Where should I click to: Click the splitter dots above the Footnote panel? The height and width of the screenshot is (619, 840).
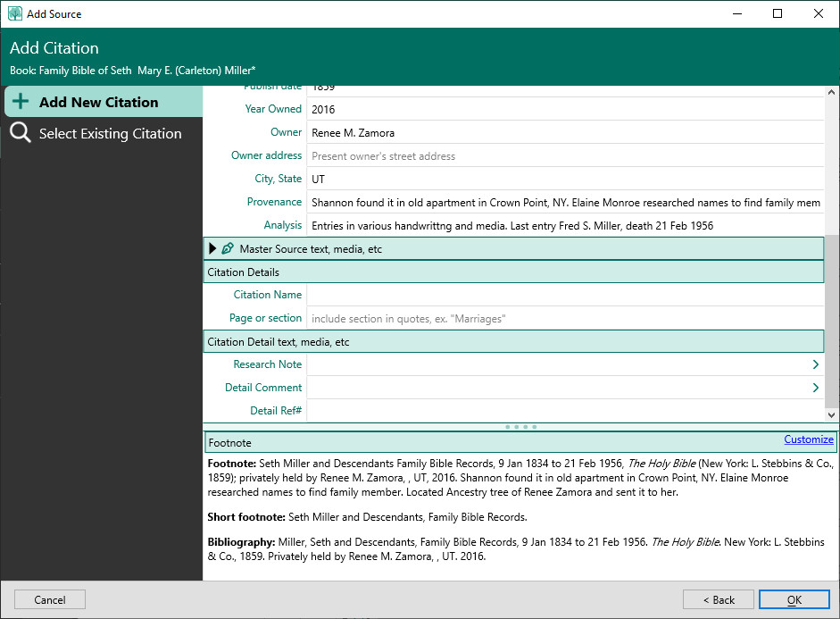pos(520,427)
